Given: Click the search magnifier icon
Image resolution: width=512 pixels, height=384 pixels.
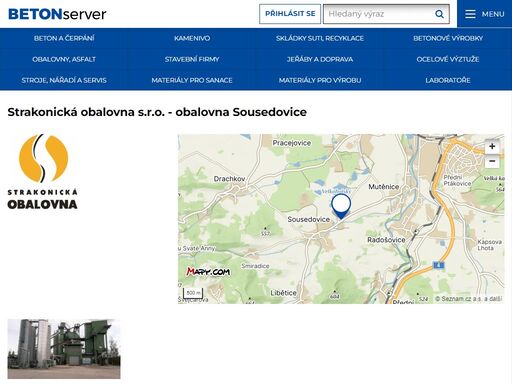Looking at the screenshot, I should pyautogui.click(x=439, y=14).
